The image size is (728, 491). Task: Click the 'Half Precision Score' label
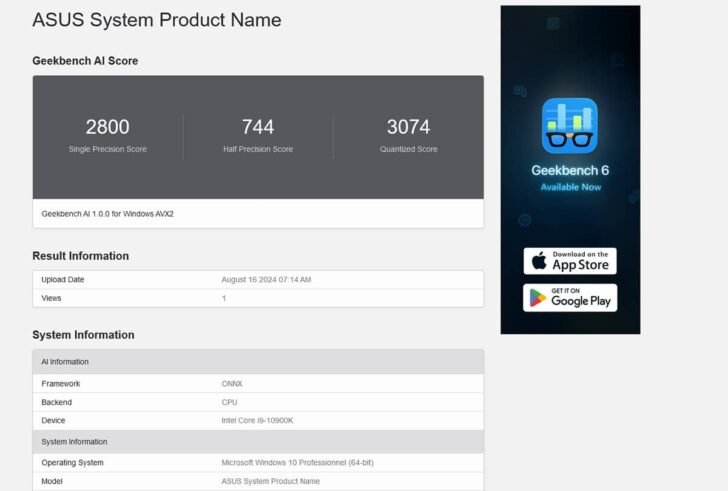tap(258, 149)
